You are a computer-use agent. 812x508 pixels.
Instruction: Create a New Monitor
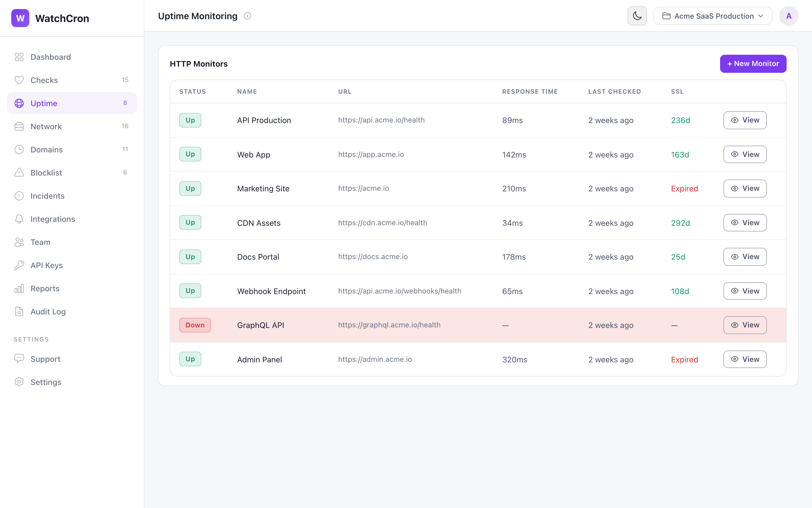click(753, 63)
